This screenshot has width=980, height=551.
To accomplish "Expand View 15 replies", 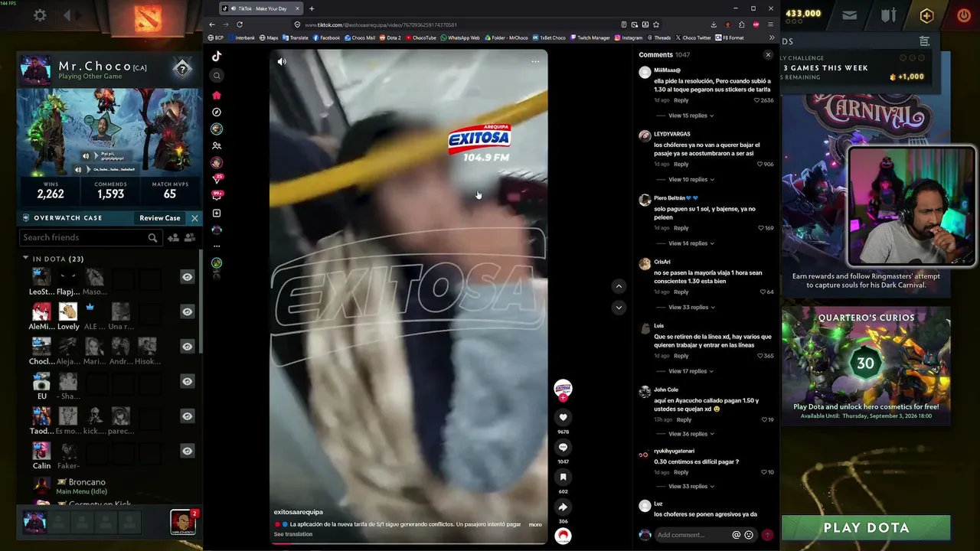I will click(691, 116).
